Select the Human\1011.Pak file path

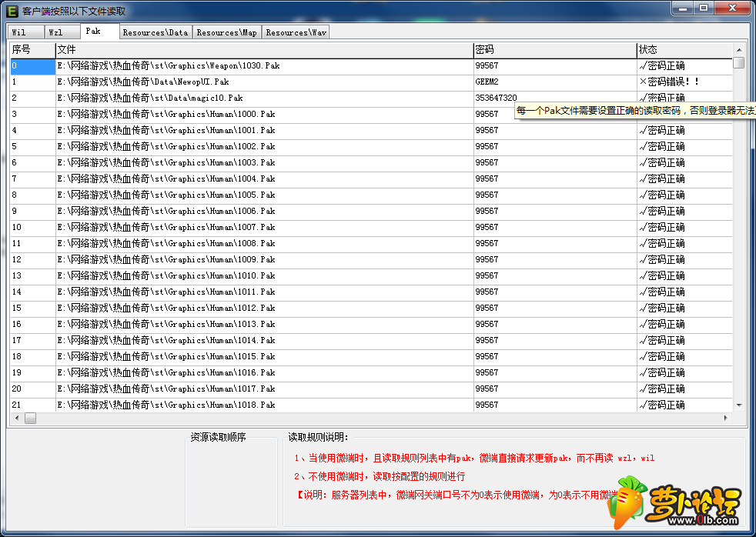tap(166, 292)
